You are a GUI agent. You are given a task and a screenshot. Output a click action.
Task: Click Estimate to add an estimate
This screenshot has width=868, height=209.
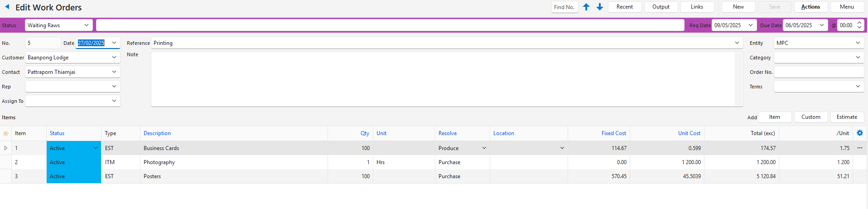[x=846, y=117]
